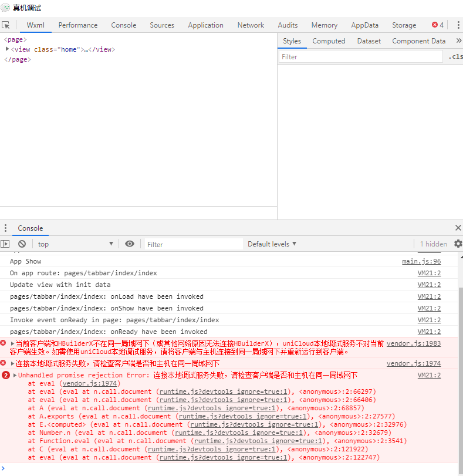Open runtime.js link in A.exports frame
The height and width of the screenshot is (476, 463).
pyautogui.click(x=242, y=416)
